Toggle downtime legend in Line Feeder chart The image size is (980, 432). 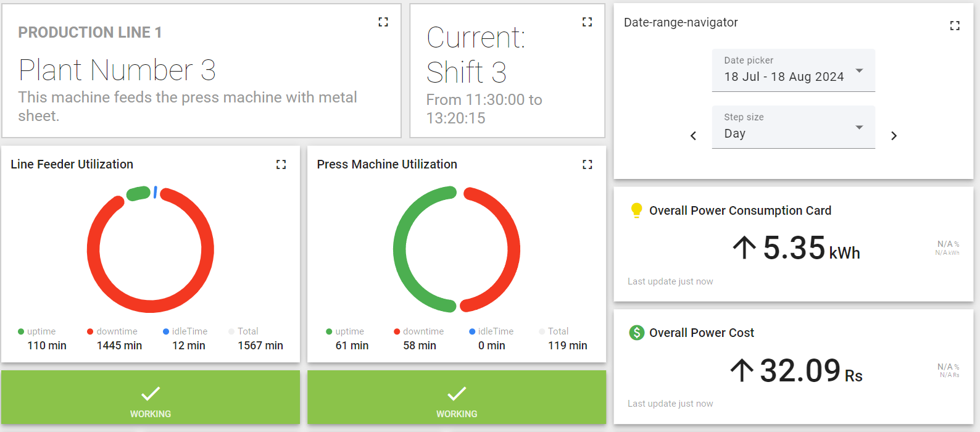click(112, 331)
